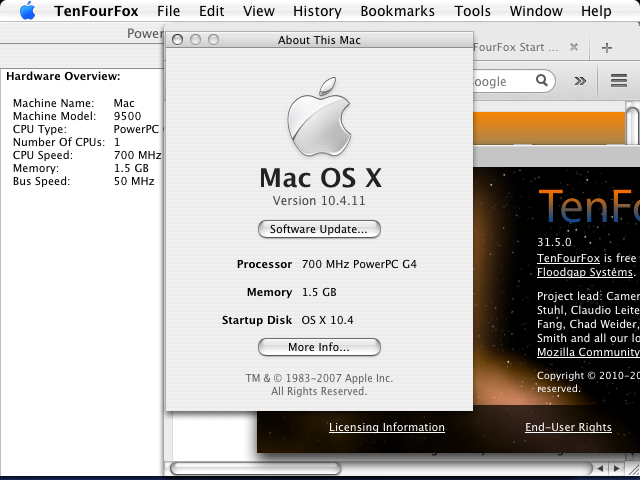Image resolution: width=640 pixels, height=480 pixels.
Task: Open the Bookmarks menu
Action: pyautogui.click(x=398, y=11)
